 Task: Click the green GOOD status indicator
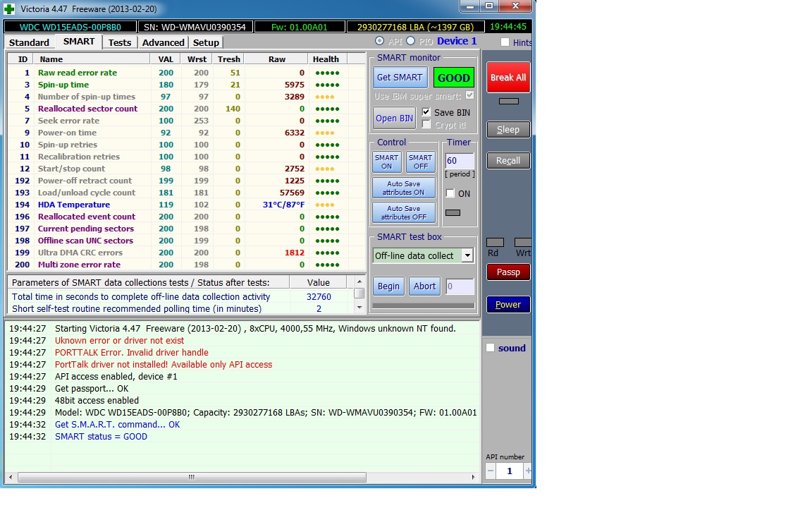tap(454, 78)
